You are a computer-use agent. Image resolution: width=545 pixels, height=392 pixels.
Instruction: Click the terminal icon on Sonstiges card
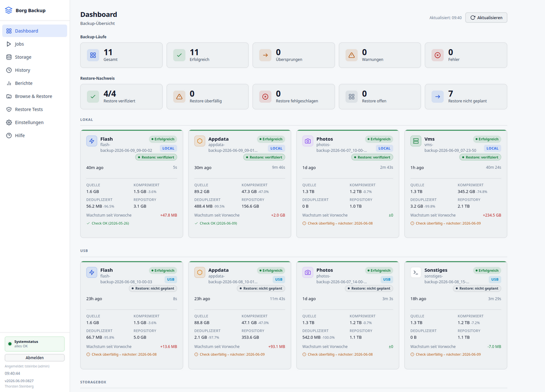416,272
